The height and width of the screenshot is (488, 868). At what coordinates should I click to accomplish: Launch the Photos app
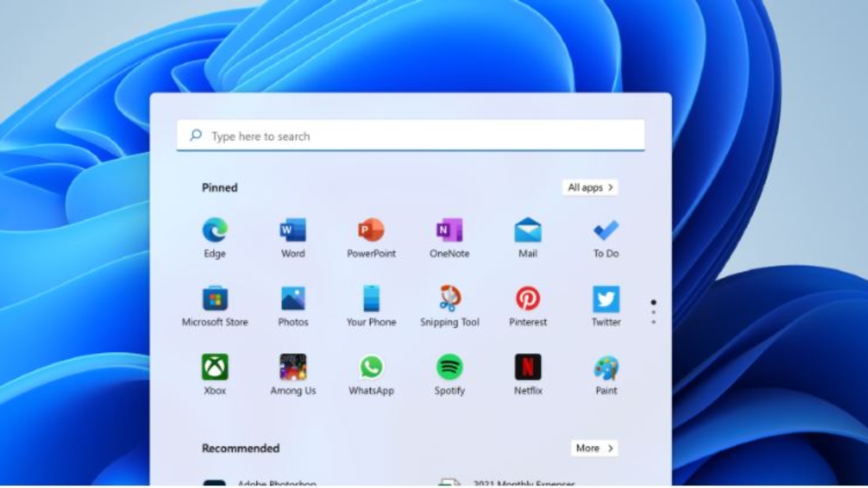[294, 300]
